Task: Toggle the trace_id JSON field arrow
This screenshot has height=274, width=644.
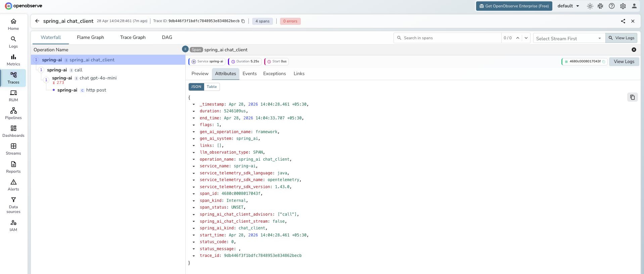Action: pyautogui.click(x=194, y=256)
